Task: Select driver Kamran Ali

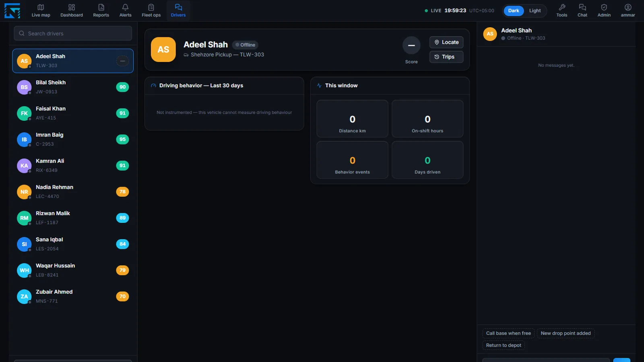Action: pos(73,165)
